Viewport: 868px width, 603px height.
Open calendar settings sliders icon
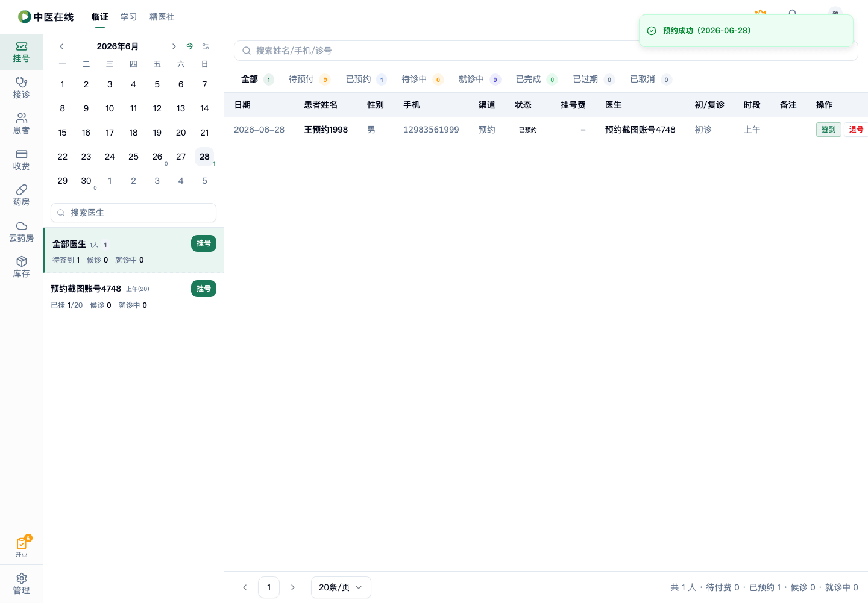click(x=206, y=46)
